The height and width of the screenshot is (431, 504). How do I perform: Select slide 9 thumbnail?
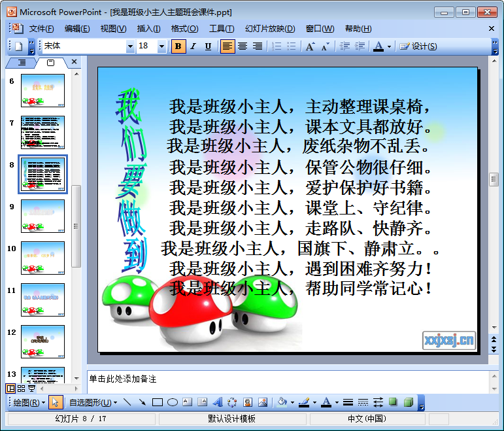click(x=42, y=216)
